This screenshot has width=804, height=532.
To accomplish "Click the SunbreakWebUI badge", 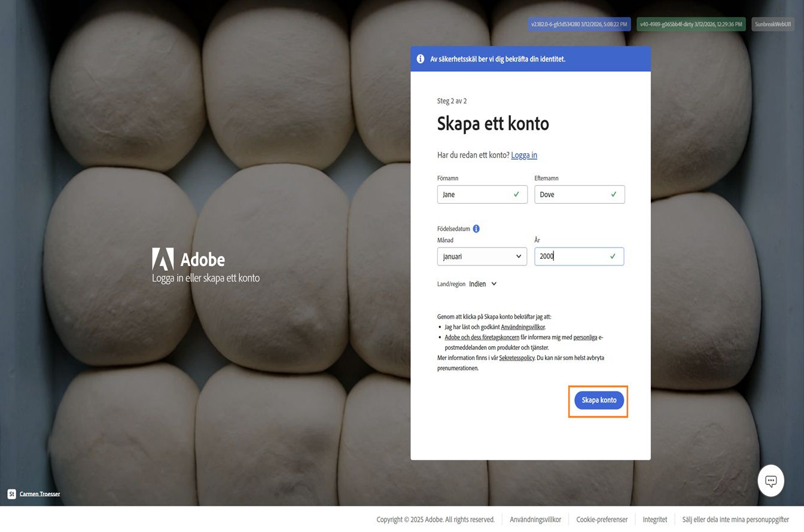I will (772, 24).
